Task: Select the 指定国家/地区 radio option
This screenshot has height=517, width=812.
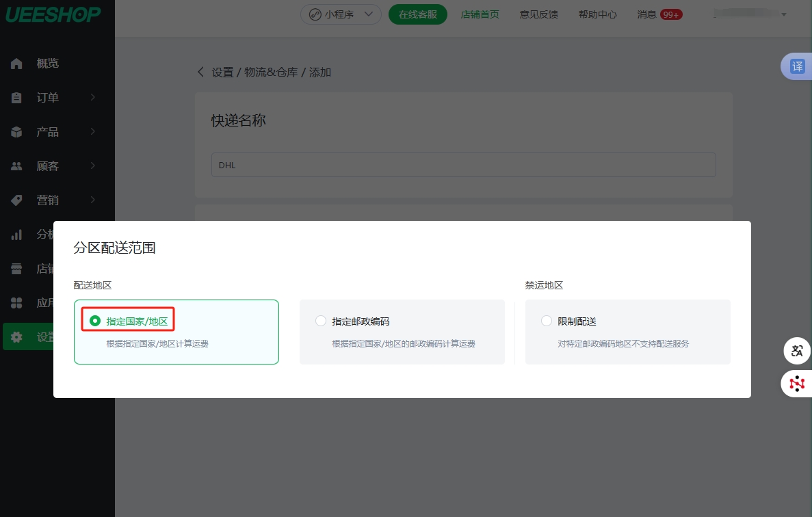Action: click(95, 321)
